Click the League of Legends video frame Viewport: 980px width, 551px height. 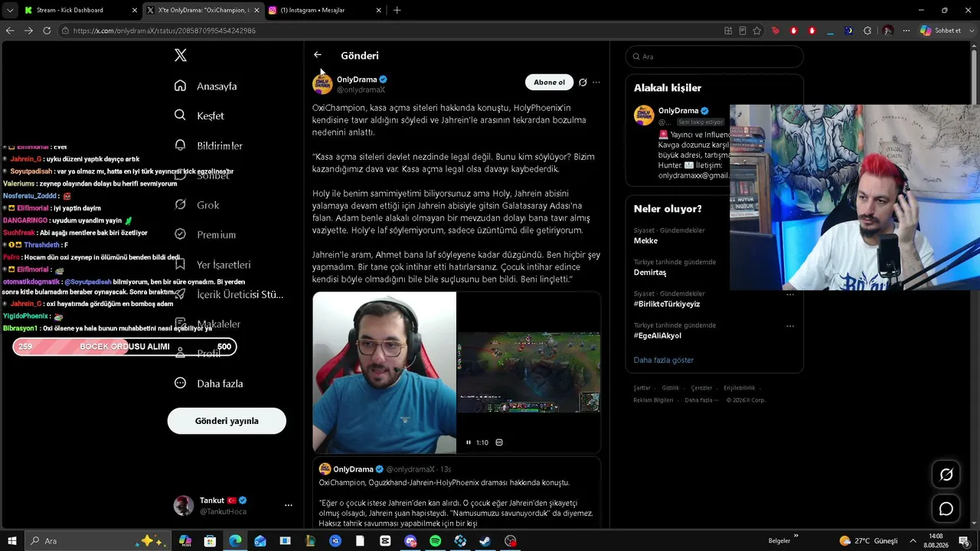[x=528, y=372]
